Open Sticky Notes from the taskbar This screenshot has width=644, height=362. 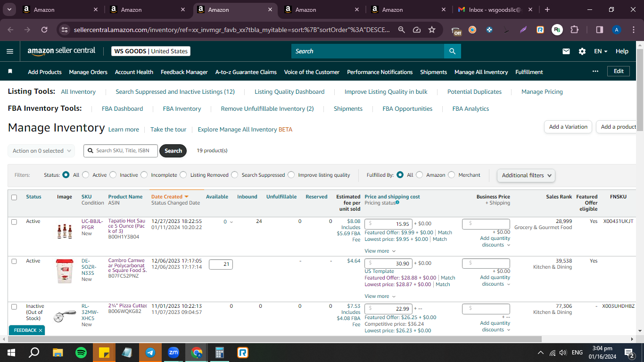pos(104,352)
